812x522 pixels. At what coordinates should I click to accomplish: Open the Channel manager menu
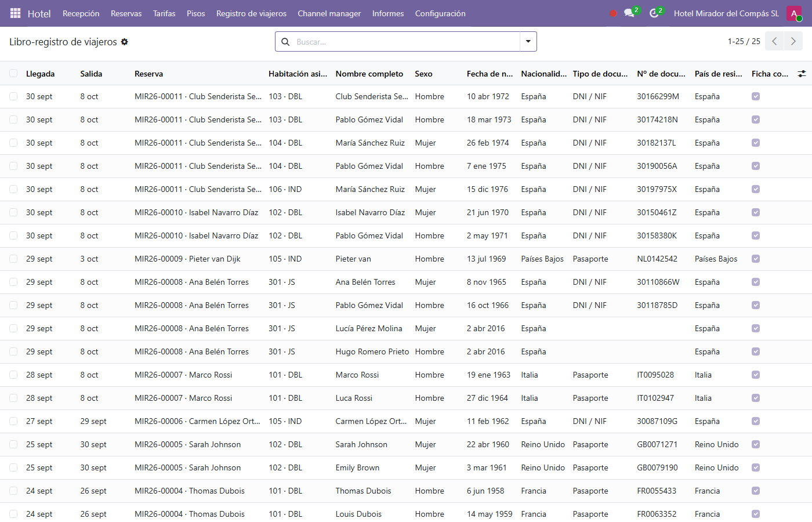pyautogui.click(x=329, y=13)
